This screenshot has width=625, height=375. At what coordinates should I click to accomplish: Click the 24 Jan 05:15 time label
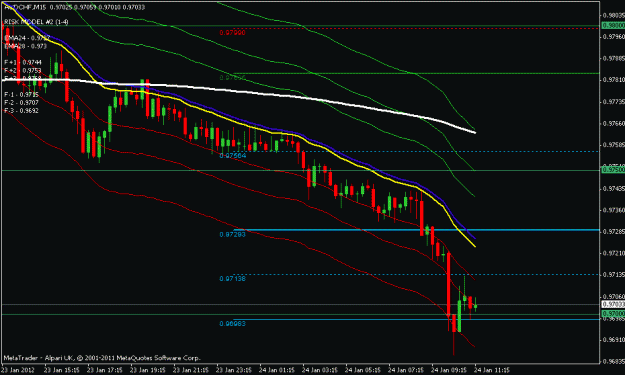(x=362, y=370)
